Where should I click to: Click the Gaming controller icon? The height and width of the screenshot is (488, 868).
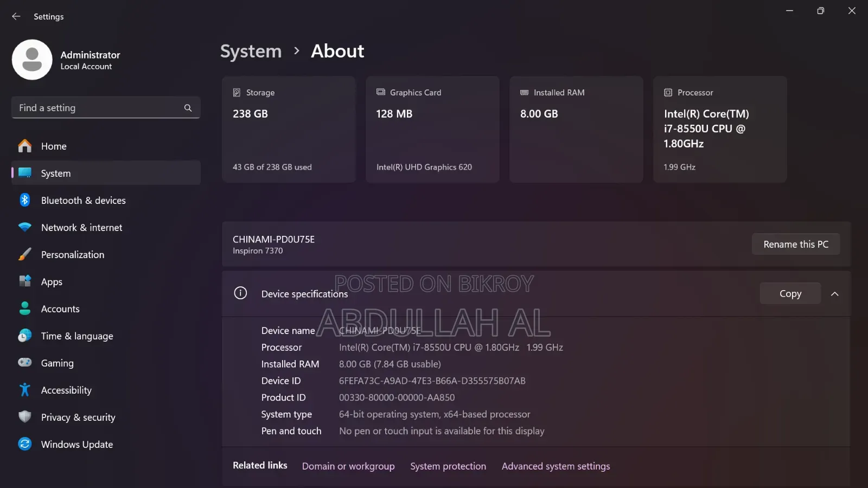pos(25,362)
